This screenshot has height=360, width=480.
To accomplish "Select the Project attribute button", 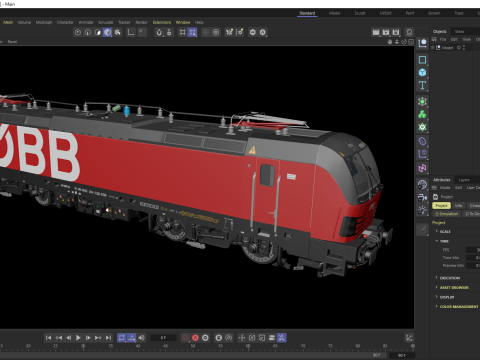I will pyautogui.click(x=441, y=205).
